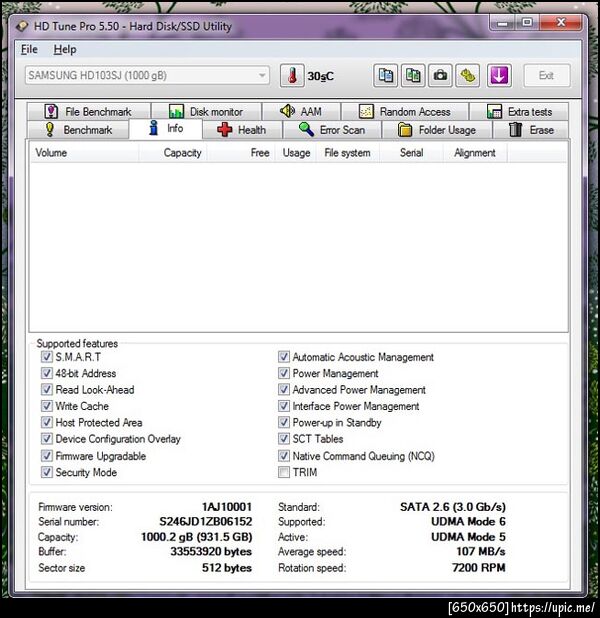Click the Serial column header

[x=412, y=153]
